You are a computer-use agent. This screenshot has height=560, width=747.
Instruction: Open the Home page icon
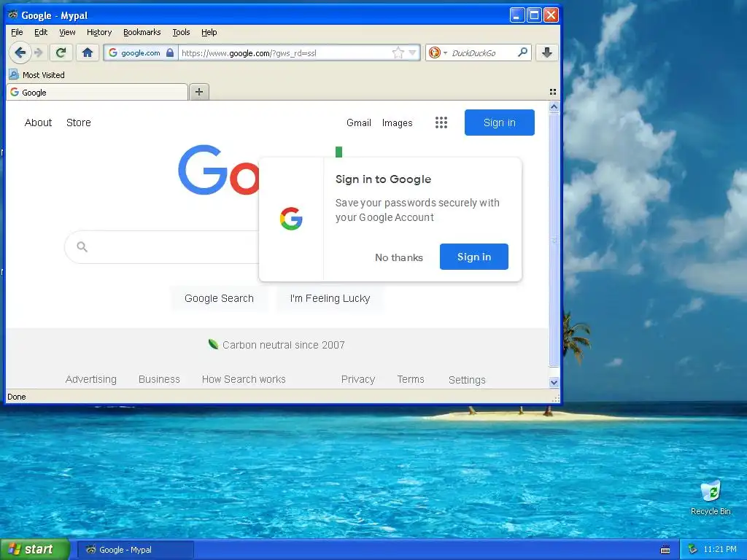point(88,52)
